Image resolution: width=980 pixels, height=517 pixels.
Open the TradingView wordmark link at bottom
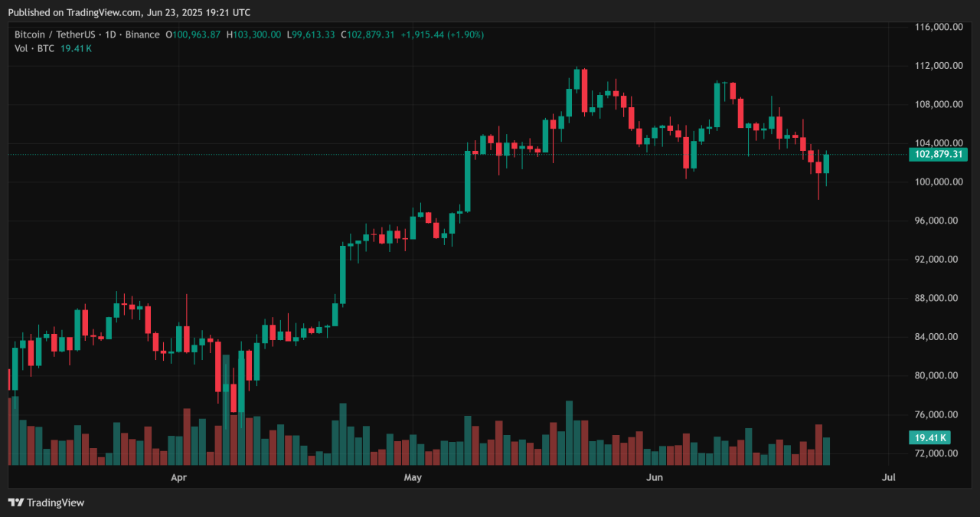tap(55, 502)
